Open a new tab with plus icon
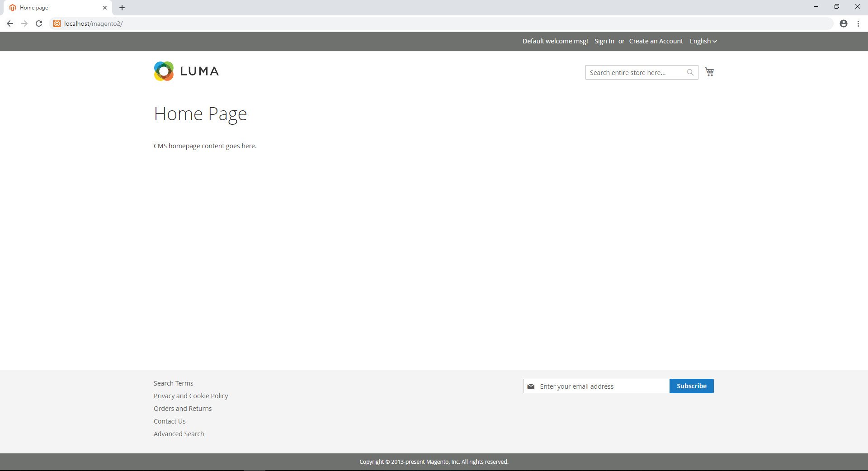Image resolution: width=868 pixels, height=471 pixels. [122, 8]
